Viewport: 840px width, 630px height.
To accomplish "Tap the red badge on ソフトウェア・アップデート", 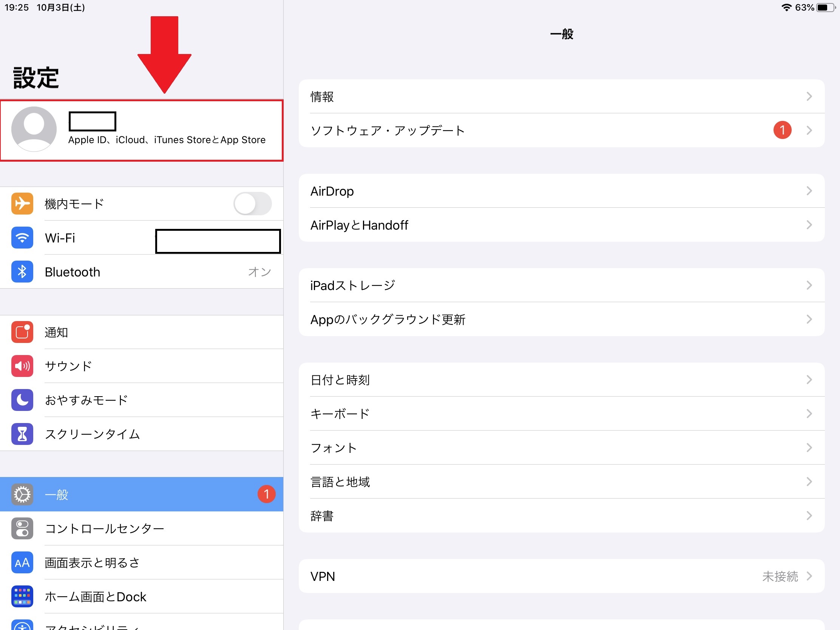I will (782, 130).
